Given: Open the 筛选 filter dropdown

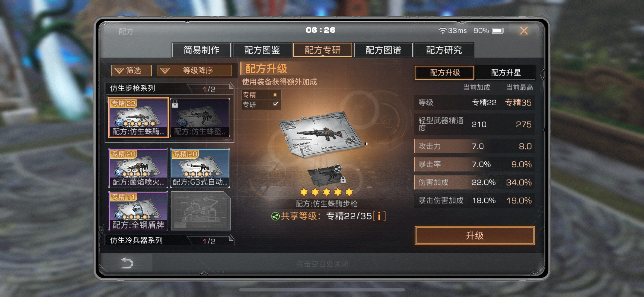Looking at the screenshot, I should 131,70.
